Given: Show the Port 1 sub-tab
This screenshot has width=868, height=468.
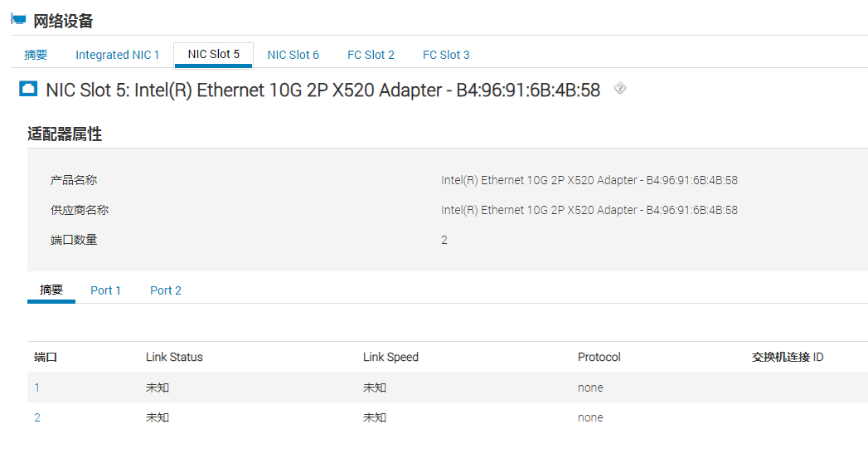Looking at the screenshot, I should pos(106,290).
